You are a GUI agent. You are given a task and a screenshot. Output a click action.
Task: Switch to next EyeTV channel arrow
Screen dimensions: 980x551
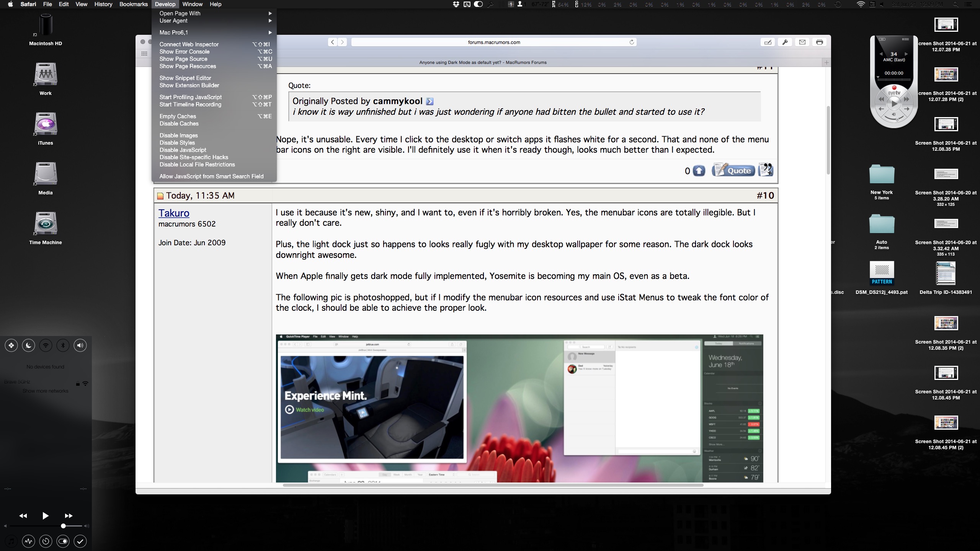pos(906,54)
